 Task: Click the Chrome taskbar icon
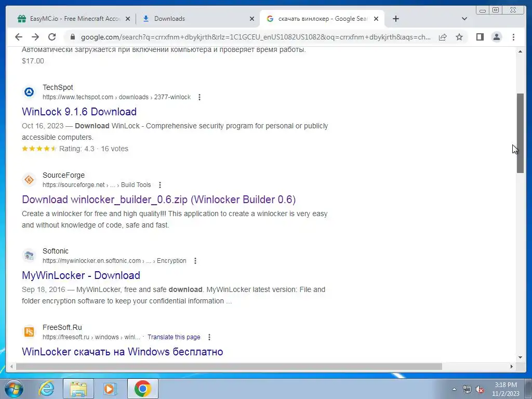click(x=142, y=389)
